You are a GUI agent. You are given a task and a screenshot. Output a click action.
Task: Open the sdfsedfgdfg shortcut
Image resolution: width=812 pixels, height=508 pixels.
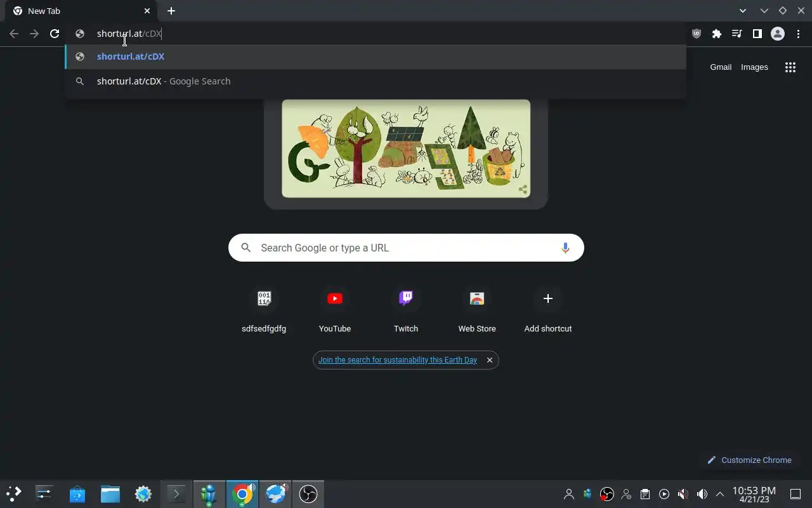[x=264, y=309]
